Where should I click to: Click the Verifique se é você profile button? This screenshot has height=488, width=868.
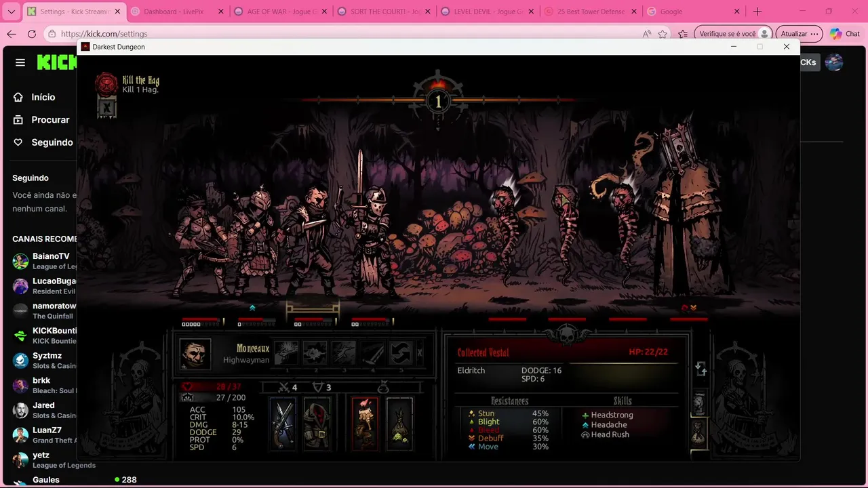(734, 34)
